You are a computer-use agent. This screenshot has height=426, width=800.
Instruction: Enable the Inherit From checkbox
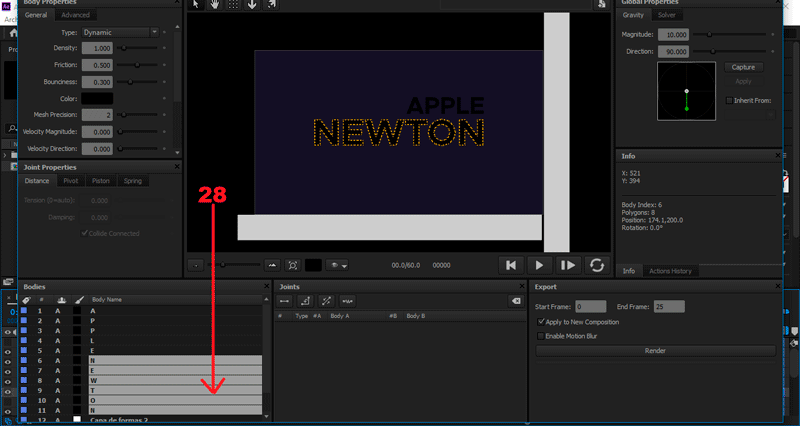click(x=729, y=101)
